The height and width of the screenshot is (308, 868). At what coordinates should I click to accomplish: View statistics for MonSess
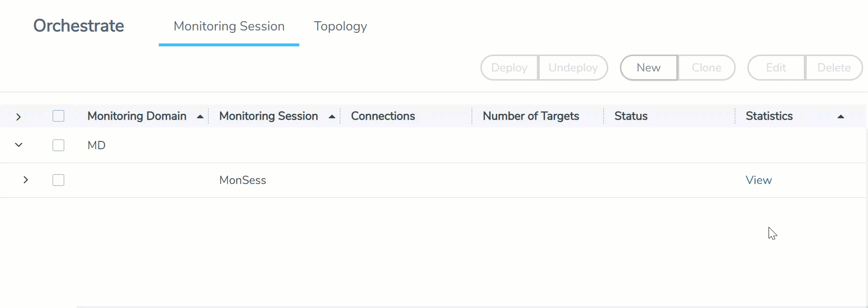point(758,180)
